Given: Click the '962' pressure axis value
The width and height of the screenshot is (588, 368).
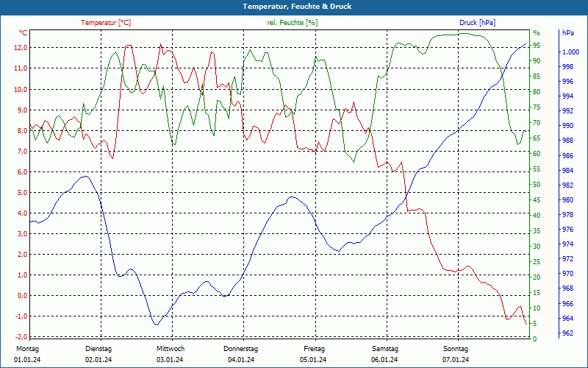Looking at the screenshot, I should [x=566, y=333].
